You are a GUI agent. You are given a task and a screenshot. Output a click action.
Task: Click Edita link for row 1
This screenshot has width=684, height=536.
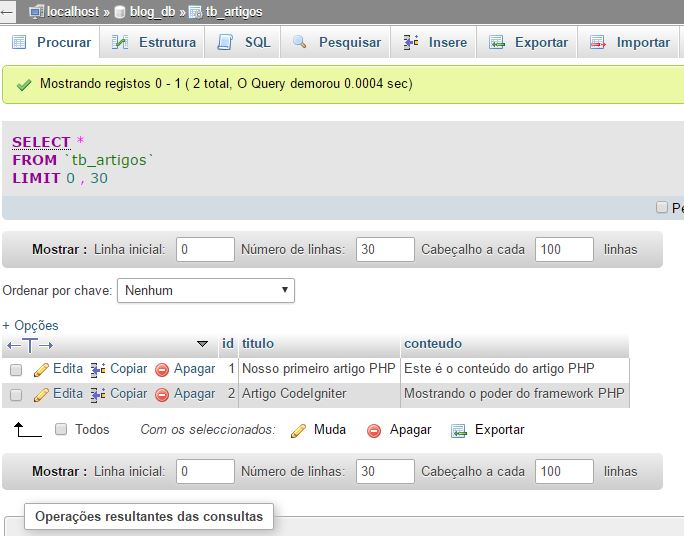click(68, 369)
